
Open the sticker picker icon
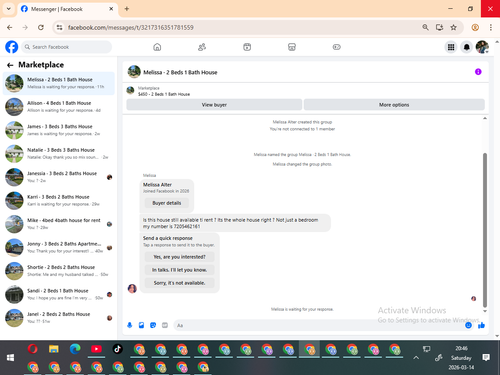pos(153,325)
